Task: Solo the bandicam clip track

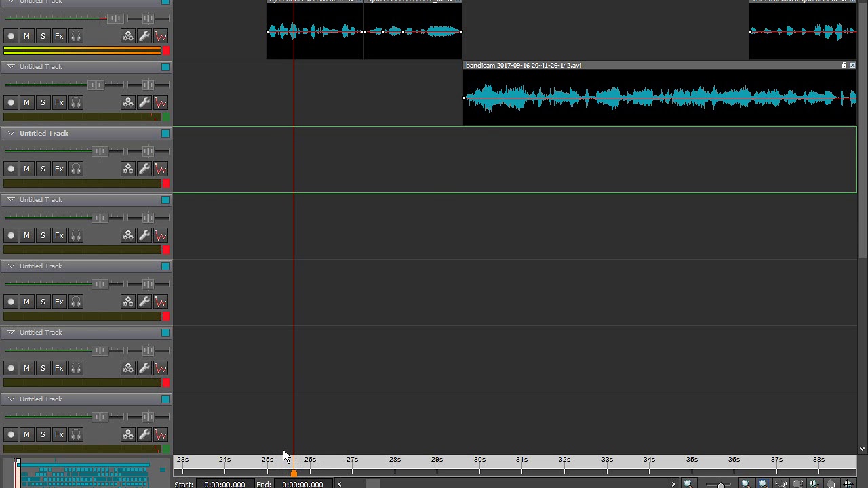Action: tap(43, 102)
